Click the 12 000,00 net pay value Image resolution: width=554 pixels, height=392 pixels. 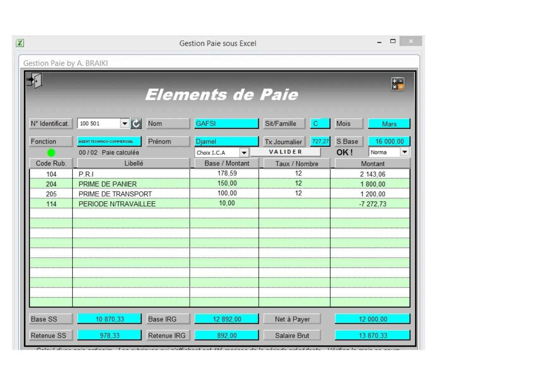click(x=372, y=319)
